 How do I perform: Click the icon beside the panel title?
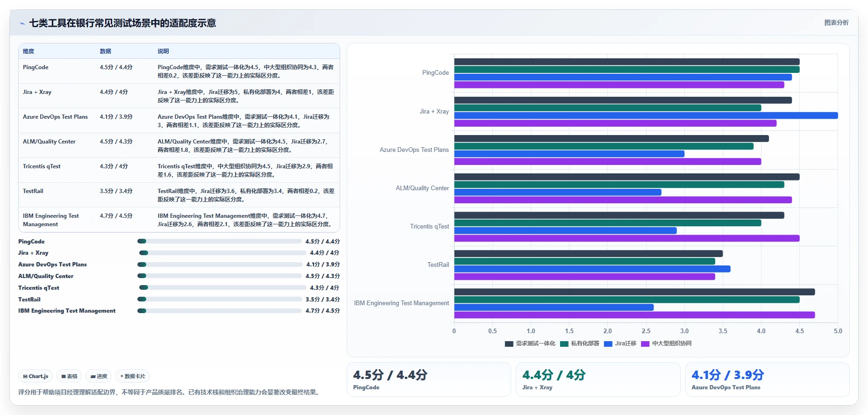coord(22,23)
